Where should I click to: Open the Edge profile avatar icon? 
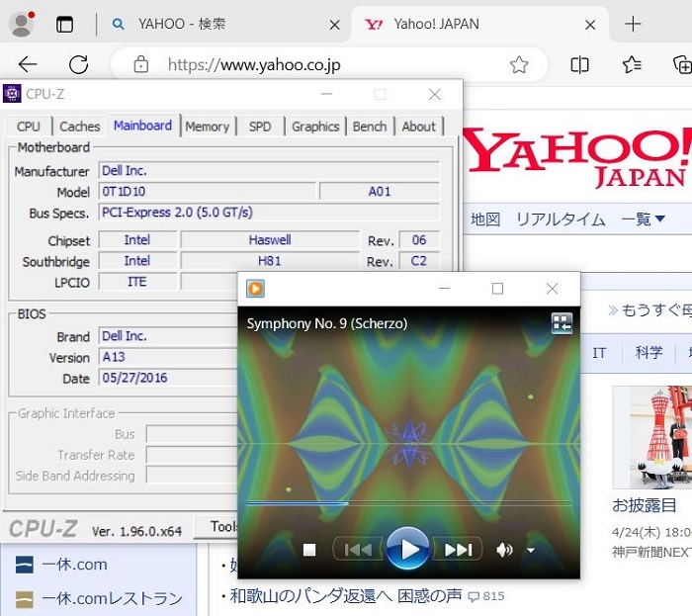21,25
